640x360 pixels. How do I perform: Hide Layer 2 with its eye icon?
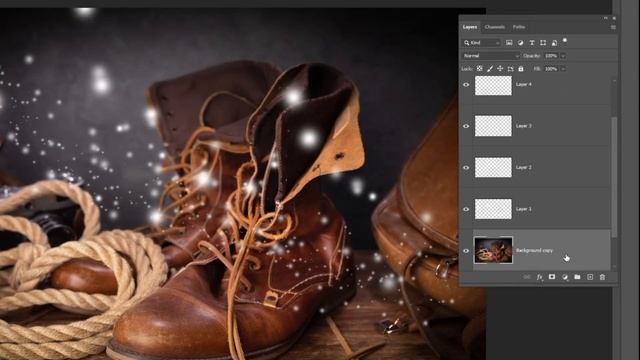point(466,167)
